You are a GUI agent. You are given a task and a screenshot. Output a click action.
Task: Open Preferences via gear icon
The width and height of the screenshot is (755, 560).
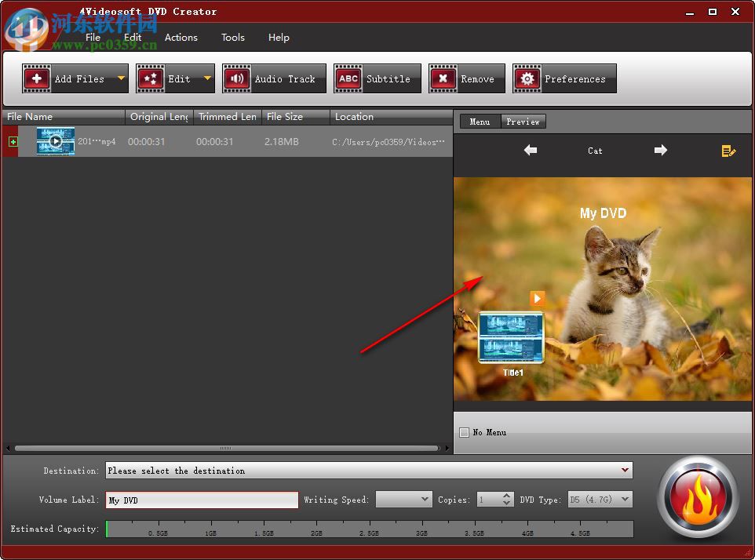[x=527, y=78]
